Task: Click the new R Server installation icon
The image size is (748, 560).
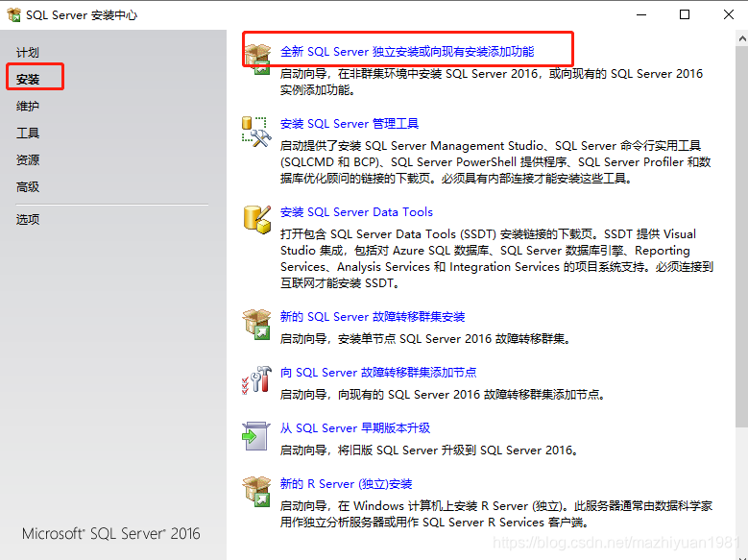Action: click(257, 492)
